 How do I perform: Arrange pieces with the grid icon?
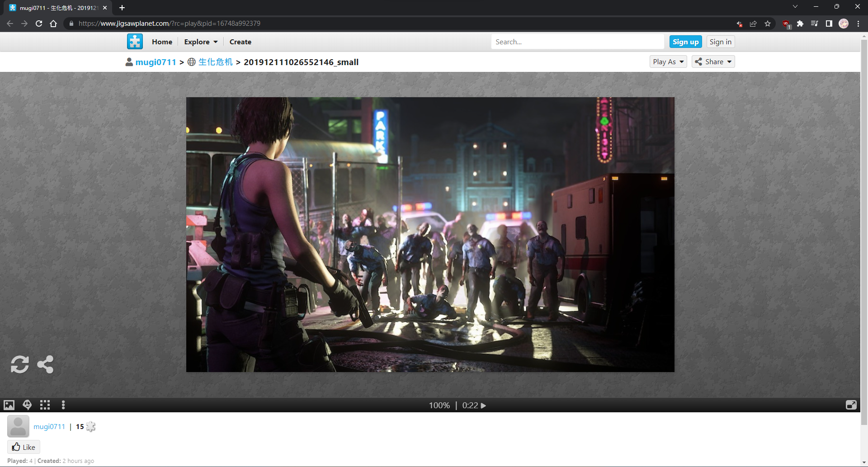coord(45,405)
